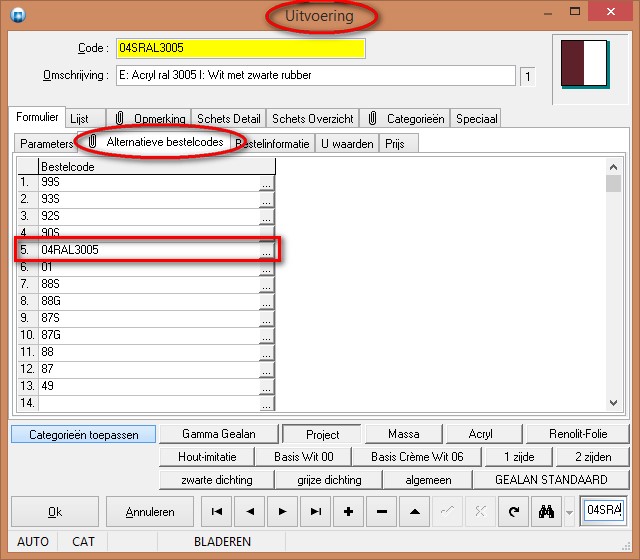Toggle the grijze dichting category
The image size is (640, 560).
pyautogui.click(x=329, y=480)
